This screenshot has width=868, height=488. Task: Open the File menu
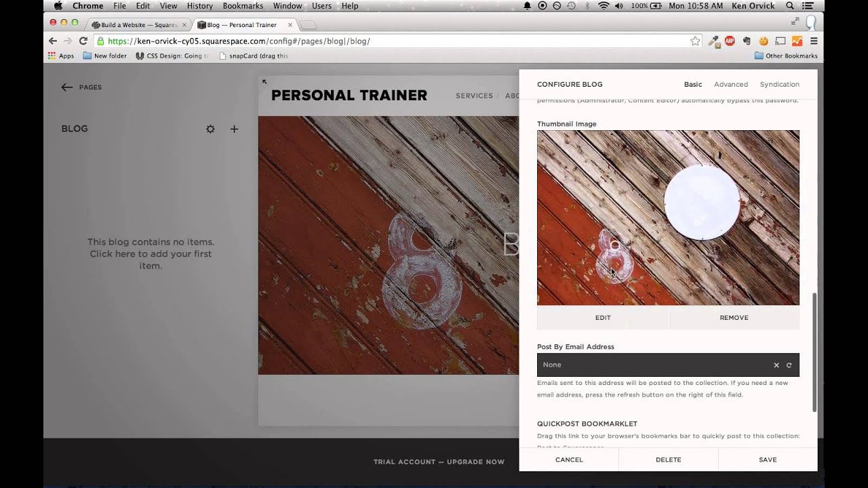[x=119, y=5]
